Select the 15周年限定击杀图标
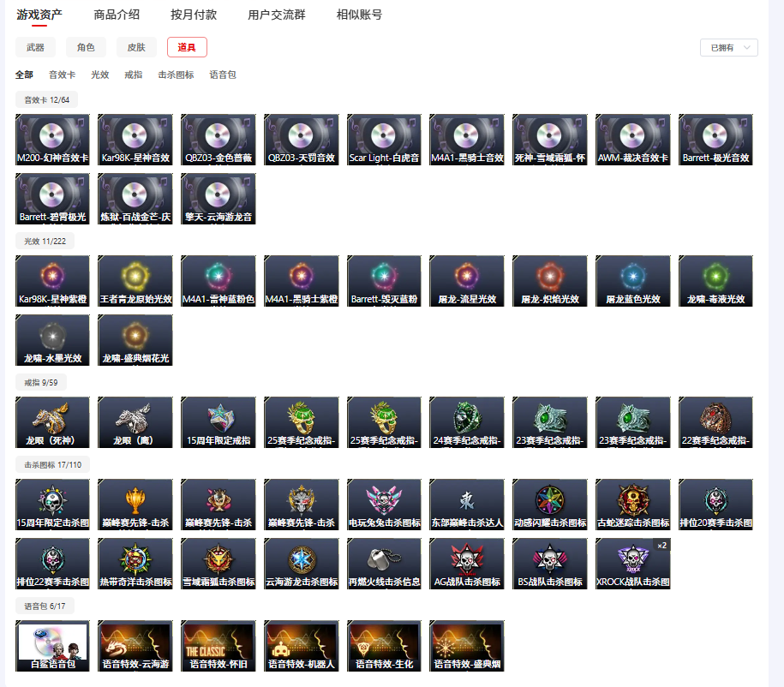784x687 pixels. [52, 505]
